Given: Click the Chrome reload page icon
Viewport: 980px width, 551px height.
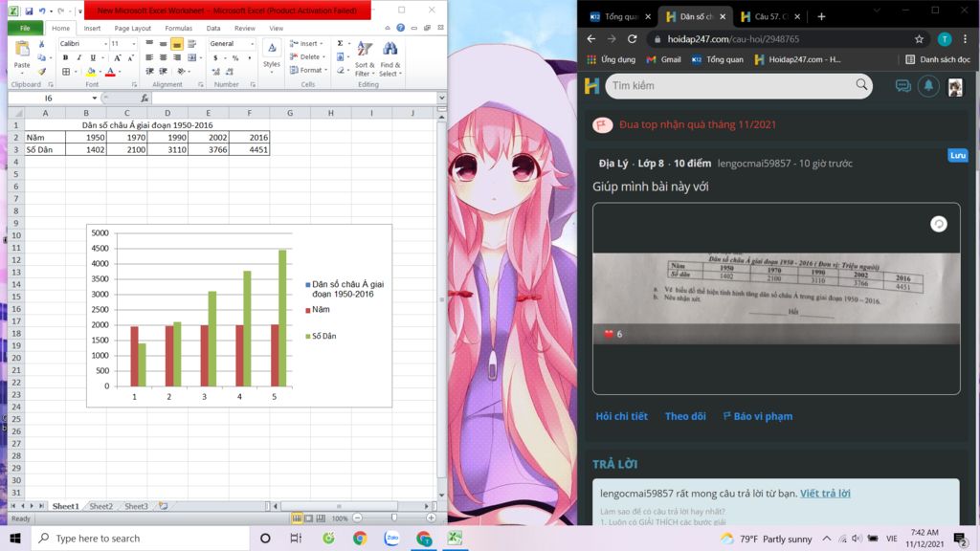Looking at the screenshot, I should [x=632, y=38].
